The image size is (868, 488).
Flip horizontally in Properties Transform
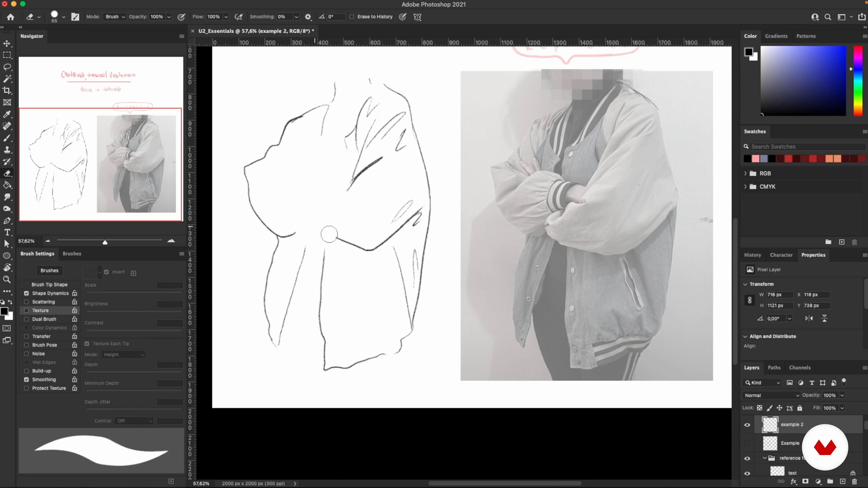coord(809,318)
